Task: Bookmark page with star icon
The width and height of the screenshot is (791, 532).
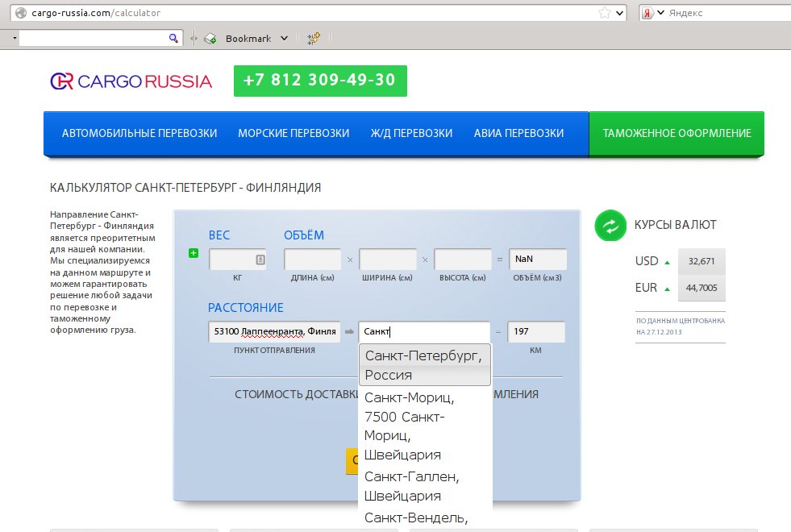Action: (x=605, y=13)
